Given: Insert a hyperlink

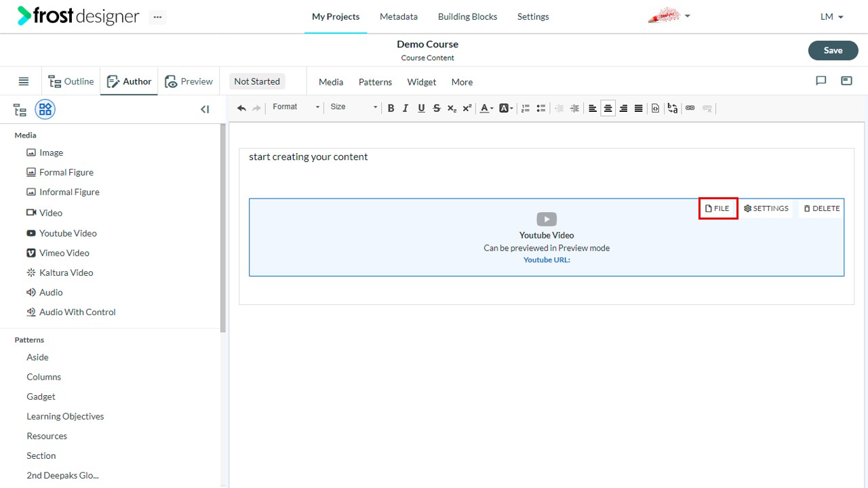Looking at the screenshot, I should click(x=690, y=108).
